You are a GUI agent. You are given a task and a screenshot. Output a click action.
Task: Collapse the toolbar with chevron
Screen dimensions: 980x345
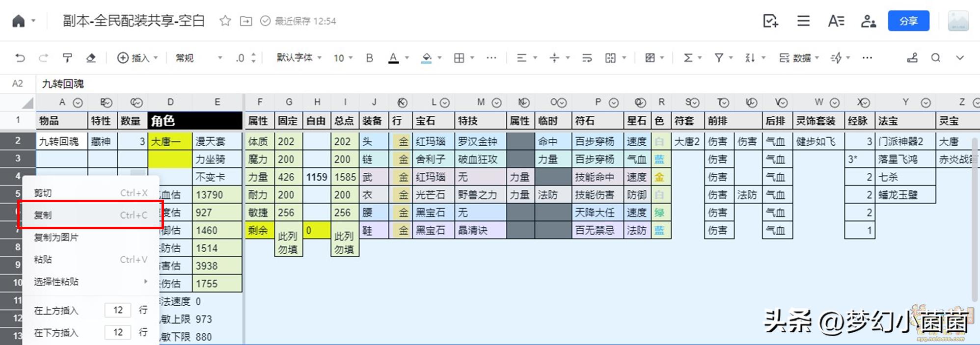point(959,58)
